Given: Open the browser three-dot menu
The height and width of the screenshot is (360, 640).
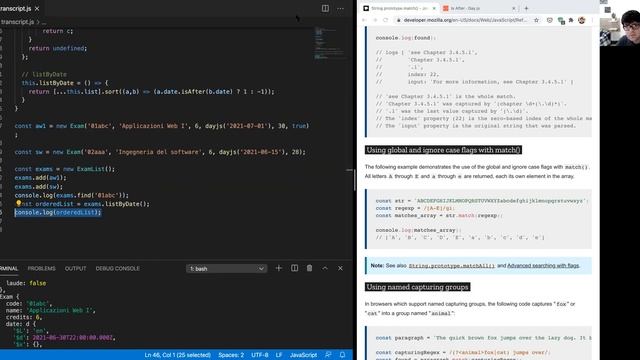Looking at the screenshot, I should pyautogui.click(x=593, y=20).
